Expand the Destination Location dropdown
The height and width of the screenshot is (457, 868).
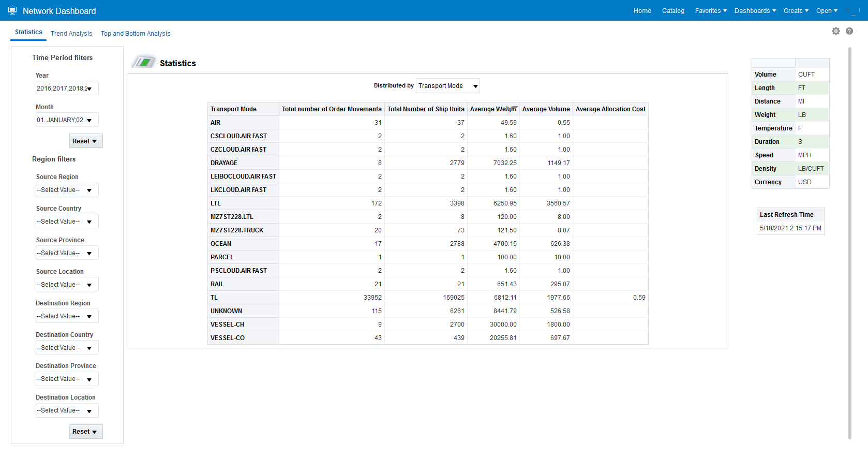(x=67, y=410)
